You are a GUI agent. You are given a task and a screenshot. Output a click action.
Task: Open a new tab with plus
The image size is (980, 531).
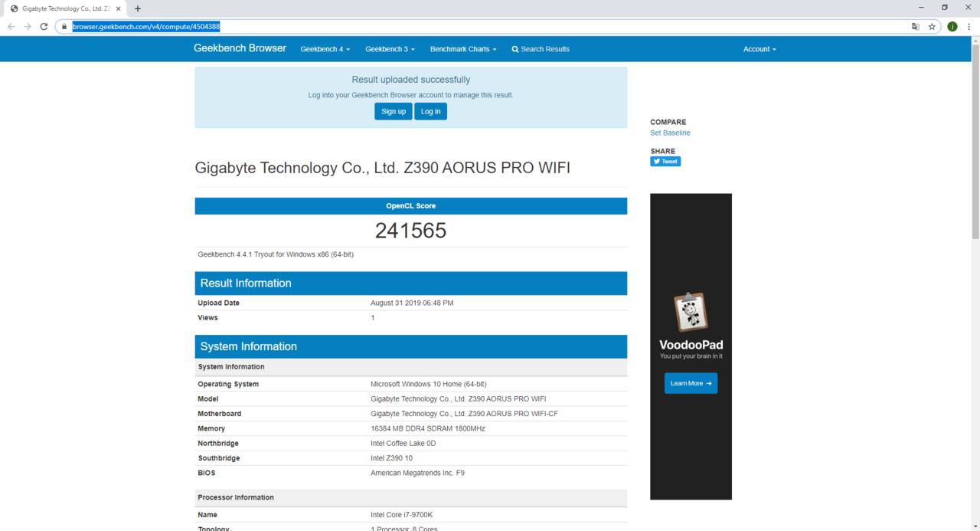pos(138,8)
